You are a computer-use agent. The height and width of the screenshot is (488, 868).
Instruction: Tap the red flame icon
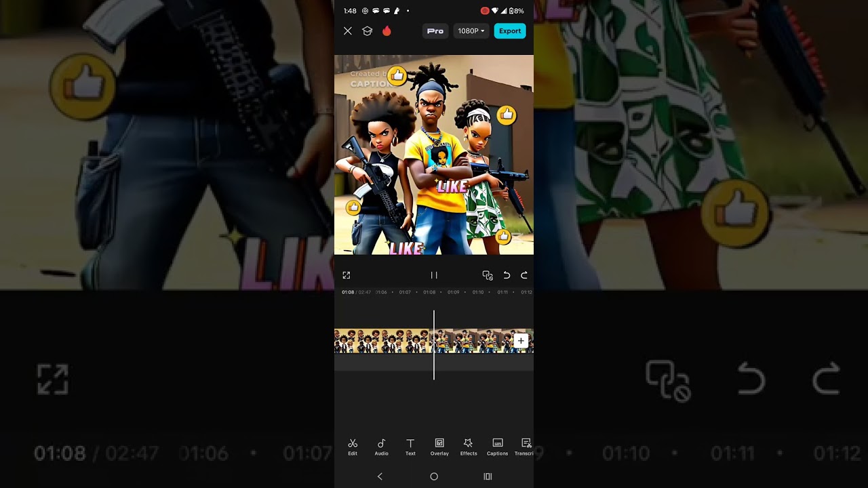(x=387, y=31)
